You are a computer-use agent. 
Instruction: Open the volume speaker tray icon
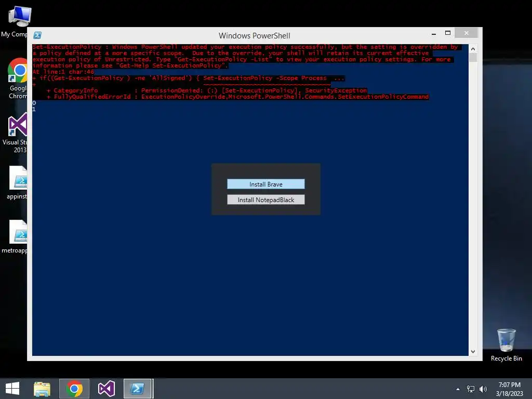point(483,389)
